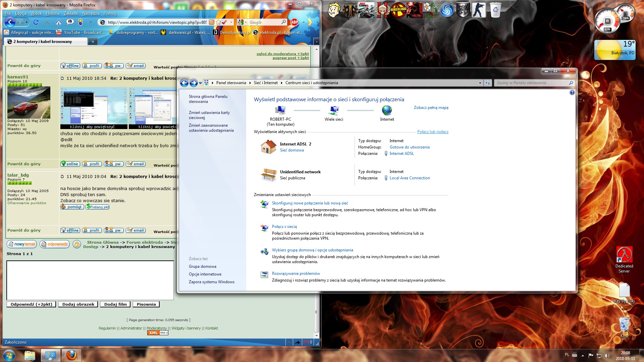Click into the forum reply text area
This screenshot has height=362, width=644.
pyautogui.click(x=90, y=280)
